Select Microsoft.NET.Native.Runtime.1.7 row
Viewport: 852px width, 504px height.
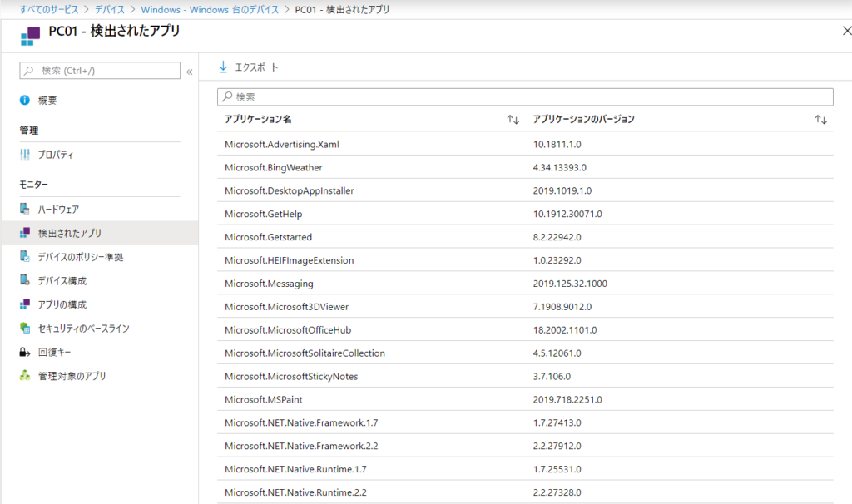(526, 469)
